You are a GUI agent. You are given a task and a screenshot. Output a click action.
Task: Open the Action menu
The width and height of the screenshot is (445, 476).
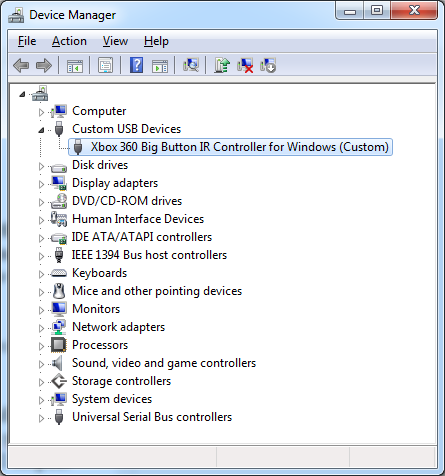pyautogui.click(x=69, y=41)
